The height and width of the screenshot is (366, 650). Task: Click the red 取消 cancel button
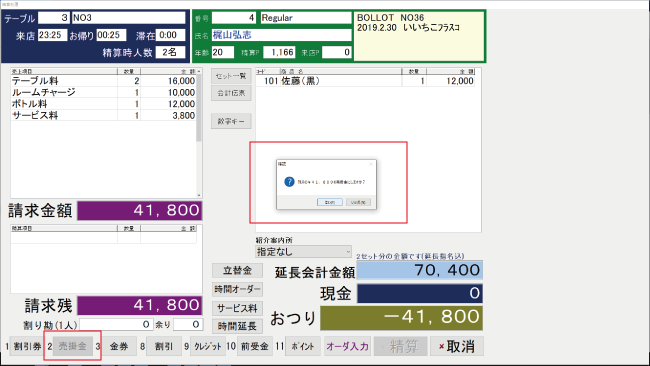(457, 346)
